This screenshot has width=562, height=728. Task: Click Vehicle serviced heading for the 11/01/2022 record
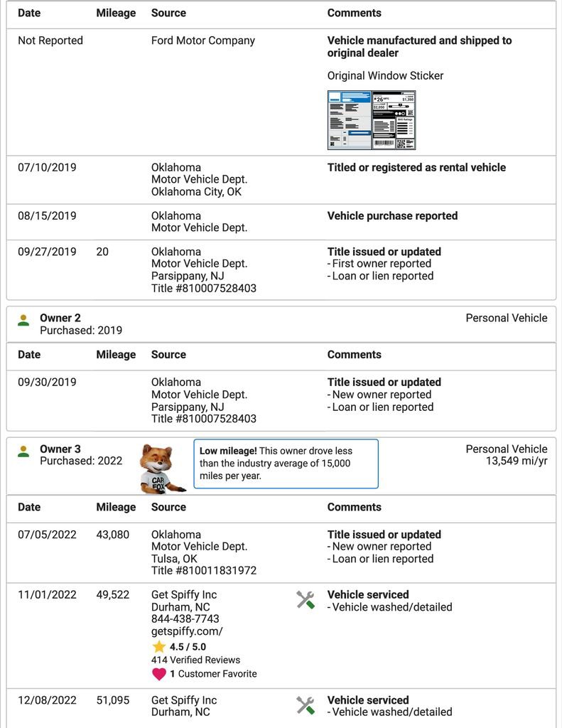[x=368, y=595]
